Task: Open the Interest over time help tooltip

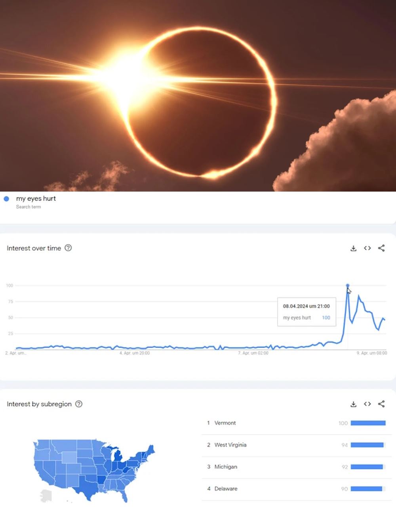Action: 68,248
